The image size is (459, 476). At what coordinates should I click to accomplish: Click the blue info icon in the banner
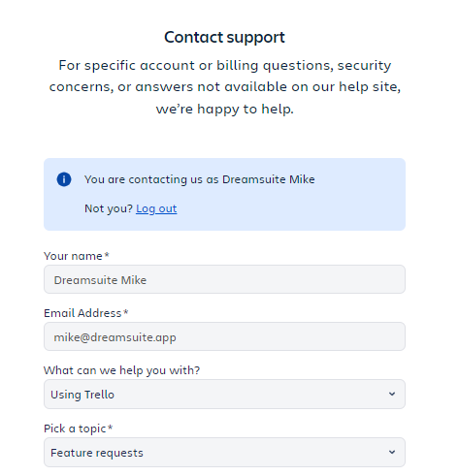tap(64, 179)
